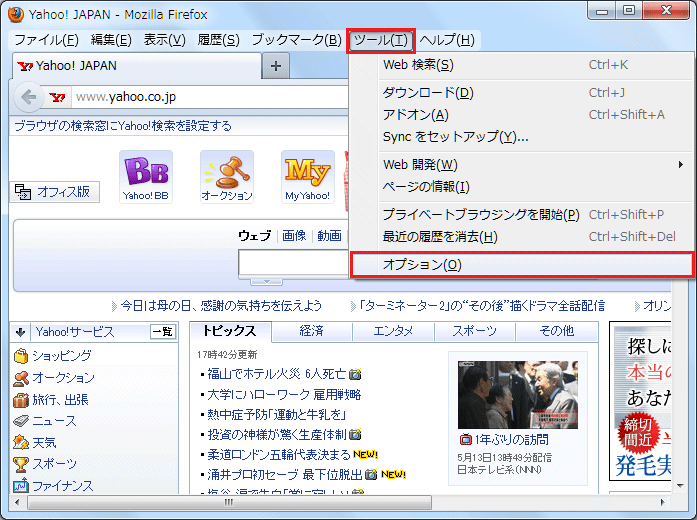Open Yahoo! BB icon
Image resolution: width=697 pixels, height=520 pixels.
(x=146, y=176)
